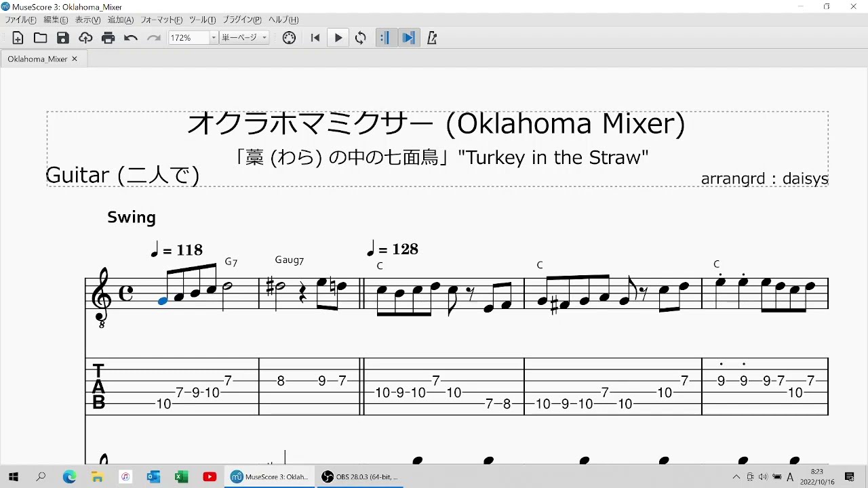Open iTunes from taskbar
868x488 pixels.
(125, 476)
